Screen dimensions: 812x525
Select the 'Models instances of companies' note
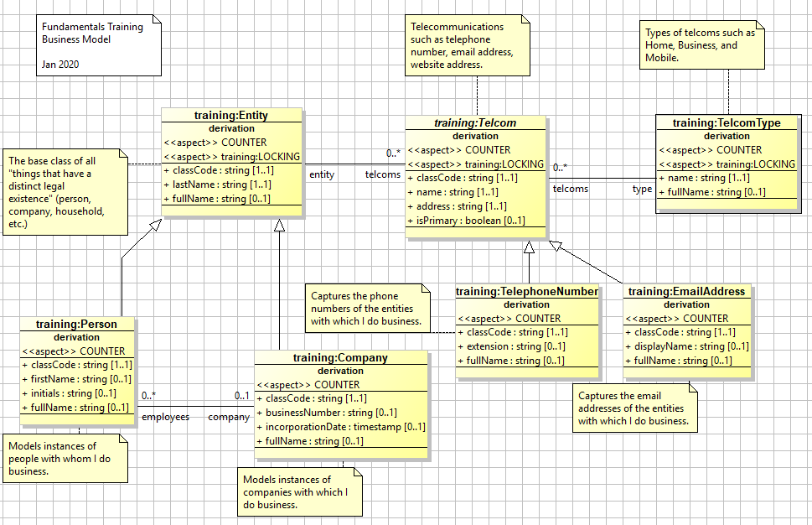pyautogui.click(x=300, y=492)
